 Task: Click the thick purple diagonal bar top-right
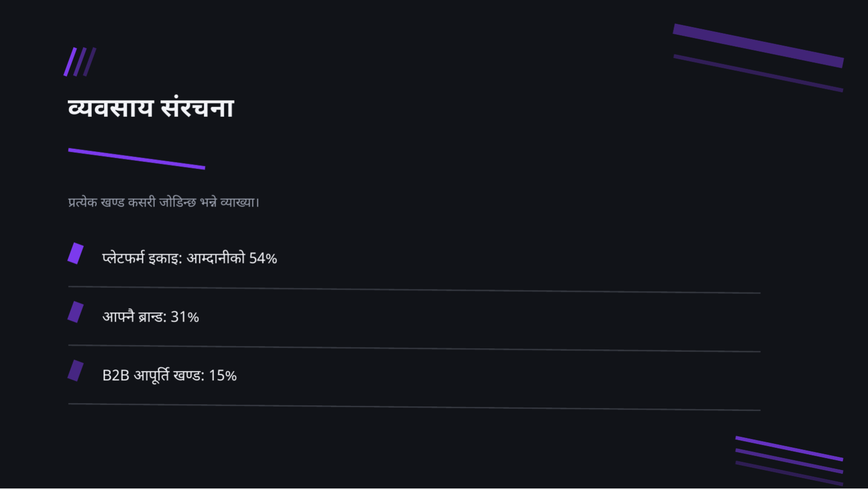pos(758,46)
